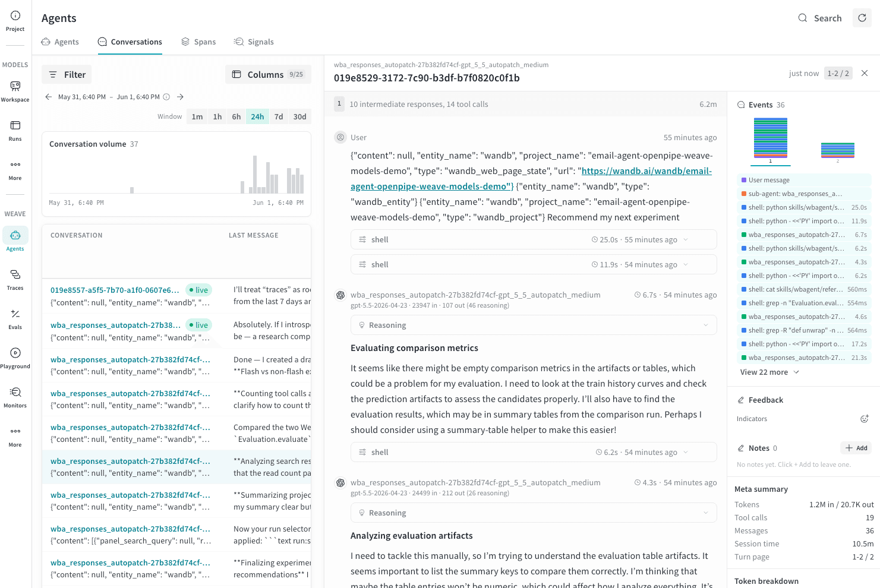Image resolution: width=880 pixels, height=588 pixels.
Task: Click the info icon beside date range
Action: [x=166, y=97]
